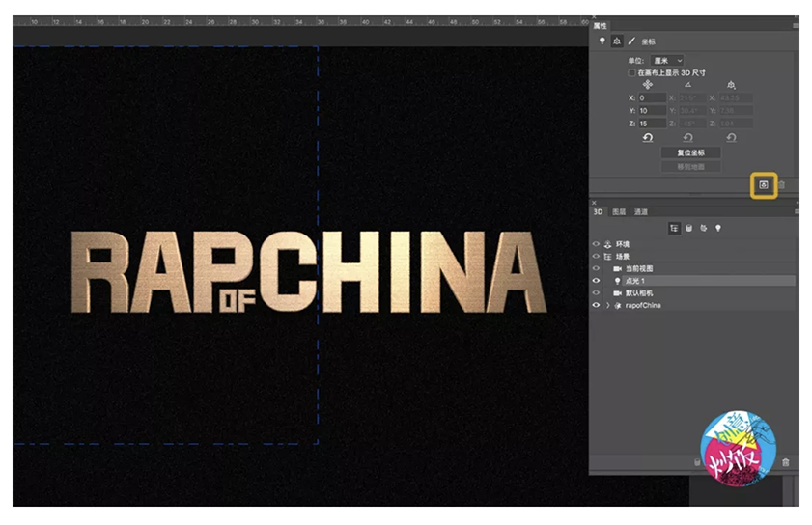812x525 pixels.
Task: Click the RAP OF CHINA 3D text on canvas
Action: coord(309,272)
